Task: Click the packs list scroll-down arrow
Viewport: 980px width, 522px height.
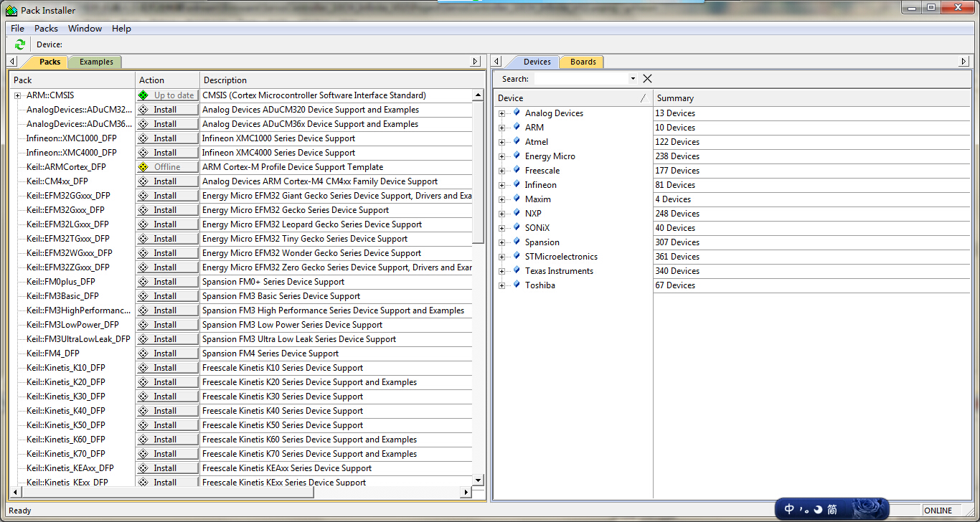Action: [479, 480]
